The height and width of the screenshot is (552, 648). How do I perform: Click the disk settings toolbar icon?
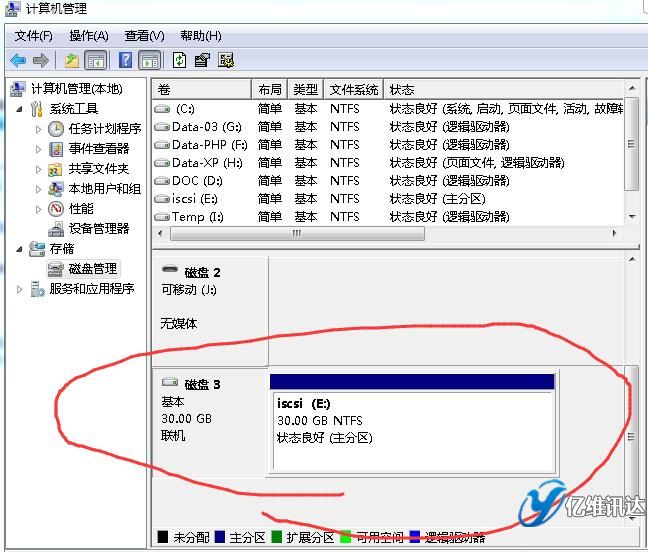(226, 60)
